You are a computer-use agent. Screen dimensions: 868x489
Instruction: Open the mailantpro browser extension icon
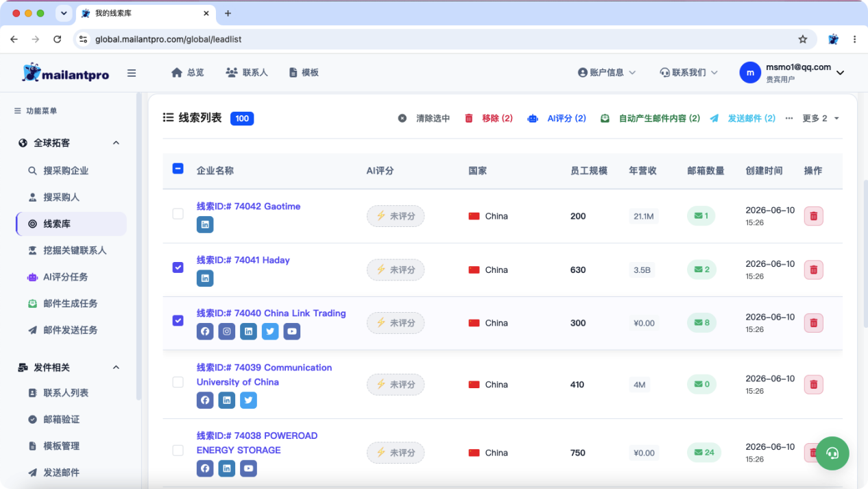[833, 39]
